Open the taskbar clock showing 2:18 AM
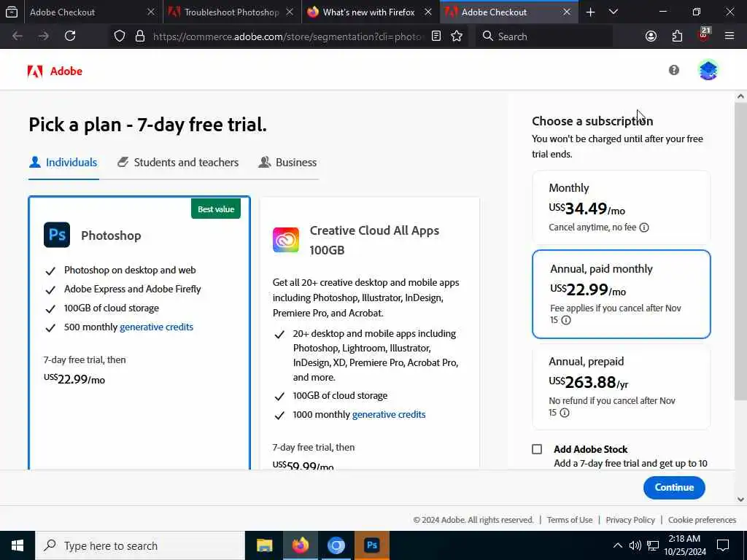The height and width of the screenshot is (560, 747). pyautogui.click(x=684, y=545)
